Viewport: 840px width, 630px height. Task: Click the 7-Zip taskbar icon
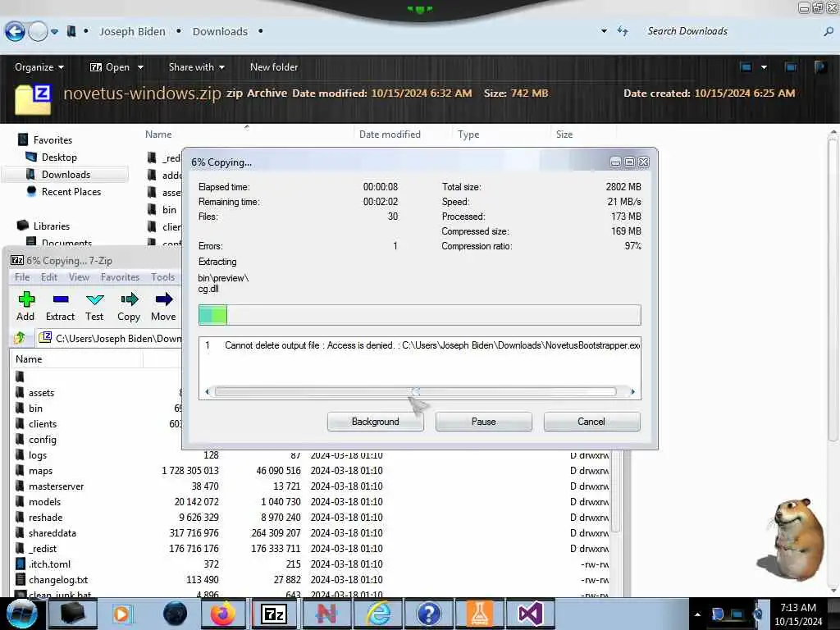[x=274, y=614]
